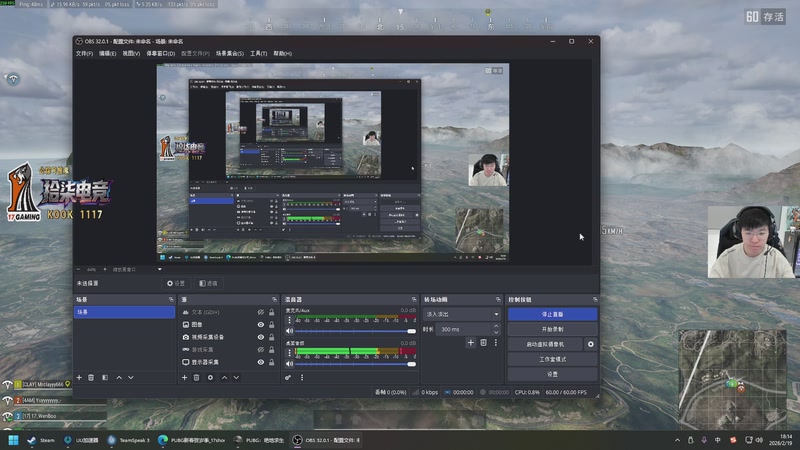Toggle lock on the 文本 (GDI+) source
This screenshot has height=450, width=800.
[x=271, y=312]
